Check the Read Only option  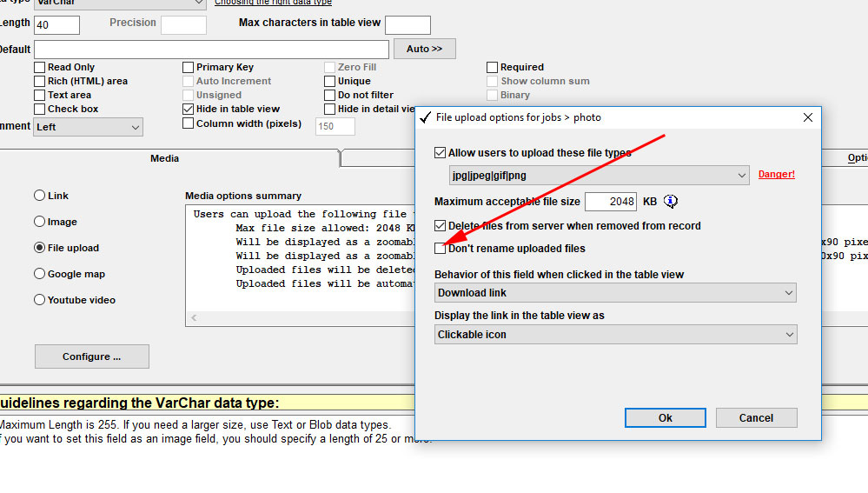[39, 67]
